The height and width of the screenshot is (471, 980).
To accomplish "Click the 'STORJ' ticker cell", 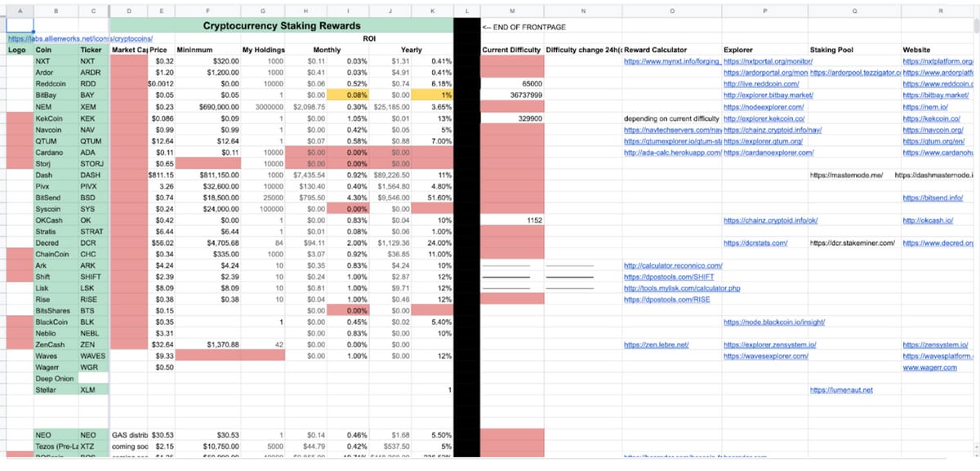I will (x=93, y=164).
